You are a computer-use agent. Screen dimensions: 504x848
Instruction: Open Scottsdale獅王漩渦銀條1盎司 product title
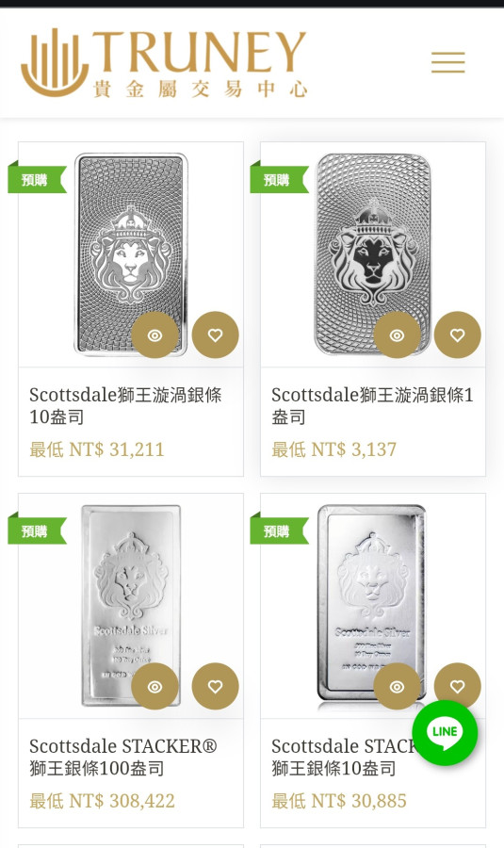(x=373, y=405)
